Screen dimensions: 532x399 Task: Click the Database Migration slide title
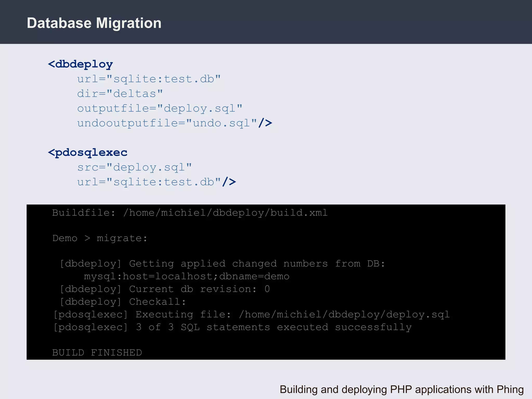point(94,23)
